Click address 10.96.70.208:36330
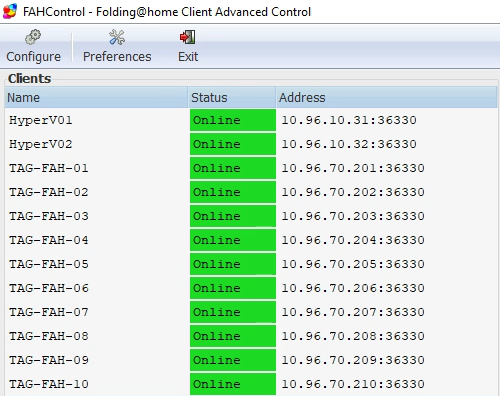 tap(353, 336)
